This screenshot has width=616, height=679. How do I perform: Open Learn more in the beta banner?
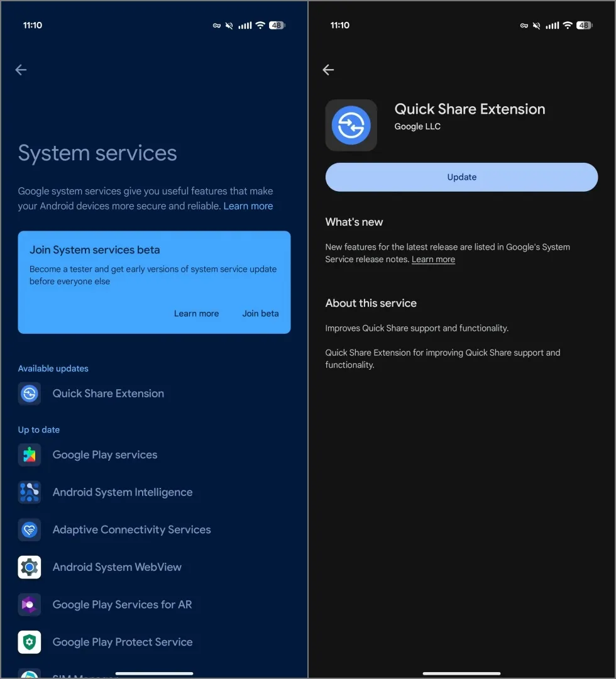(196, 313)
